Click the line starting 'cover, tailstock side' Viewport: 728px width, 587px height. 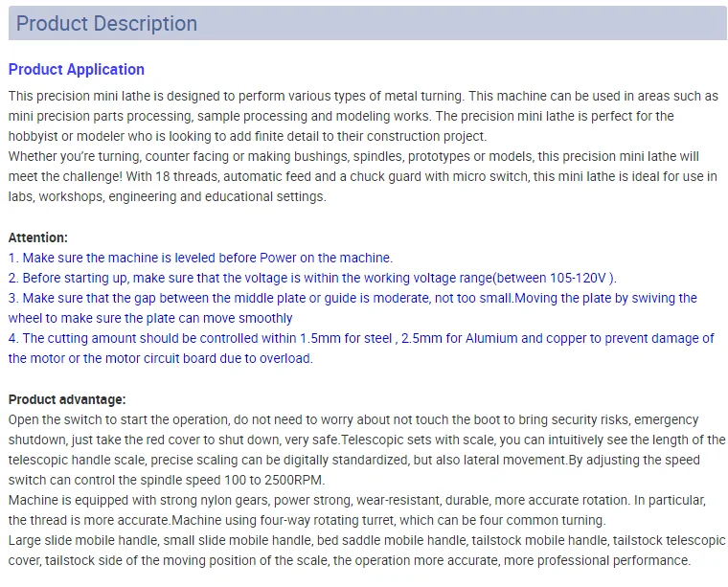[350, 560]
